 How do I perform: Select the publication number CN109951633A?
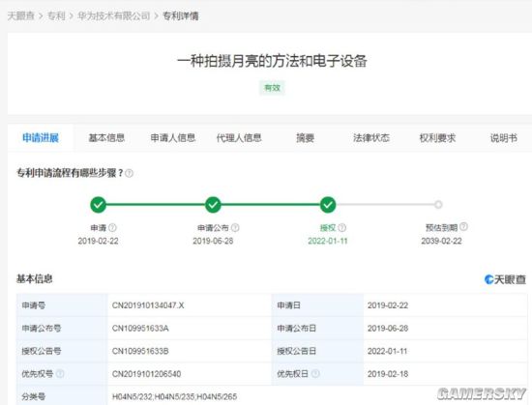[140, 329]
